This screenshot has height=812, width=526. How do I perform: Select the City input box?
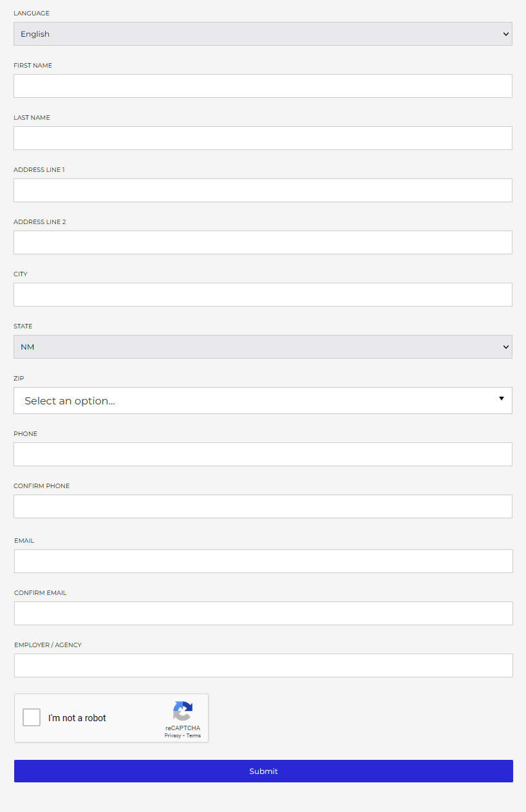pos(263,294)
